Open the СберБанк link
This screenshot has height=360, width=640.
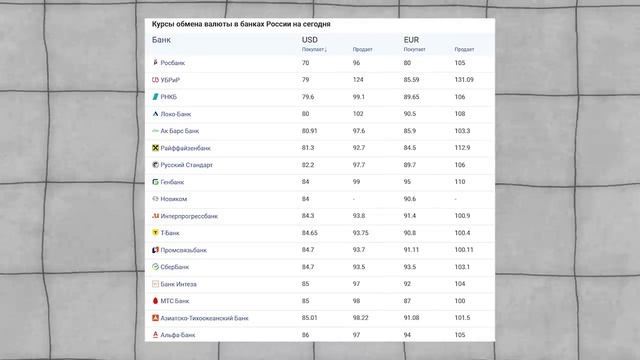pyautogui.click(x=175, y=267)
